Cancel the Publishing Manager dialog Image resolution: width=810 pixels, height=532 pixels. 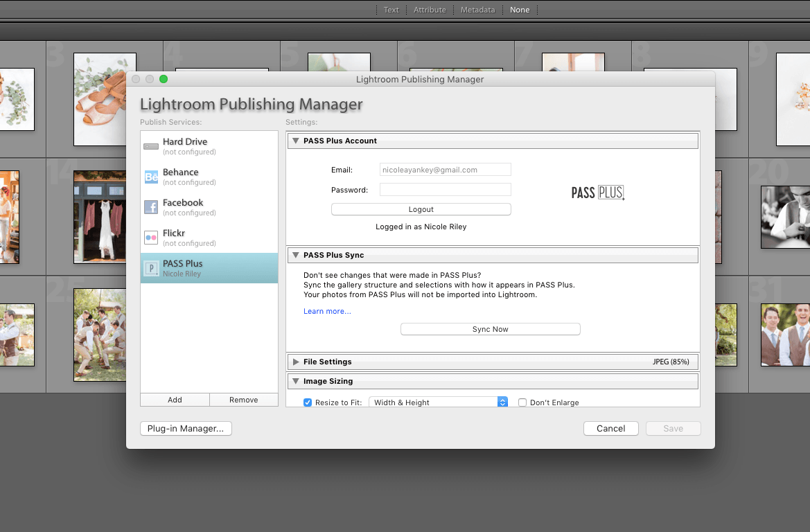click(x=611, y=429)
